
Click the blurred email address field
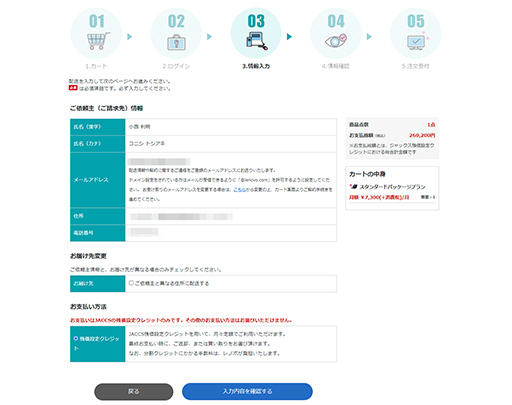(159, 162)
